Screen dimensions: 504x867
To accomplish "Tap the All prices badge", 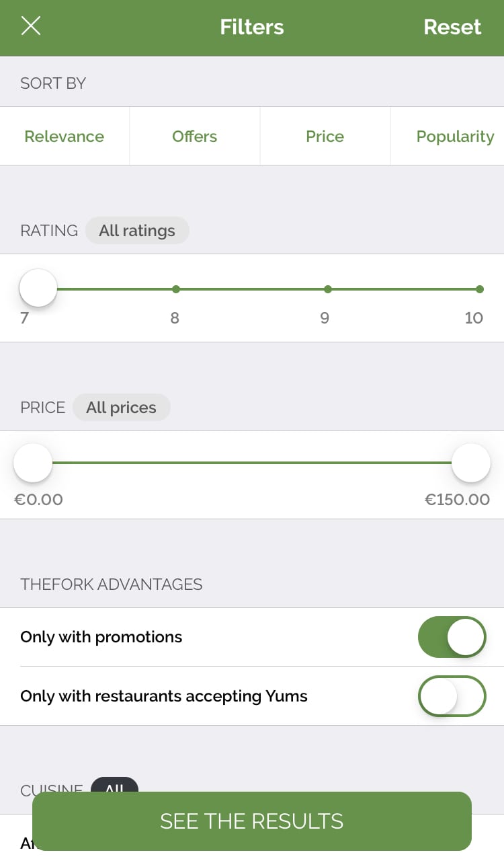I will click(x=121, y=408).
